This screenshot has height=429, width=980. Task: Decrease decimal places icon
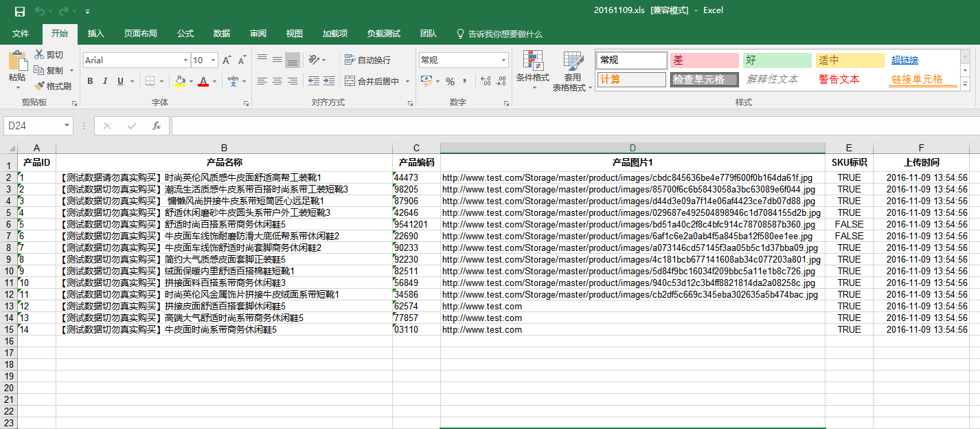501,81
